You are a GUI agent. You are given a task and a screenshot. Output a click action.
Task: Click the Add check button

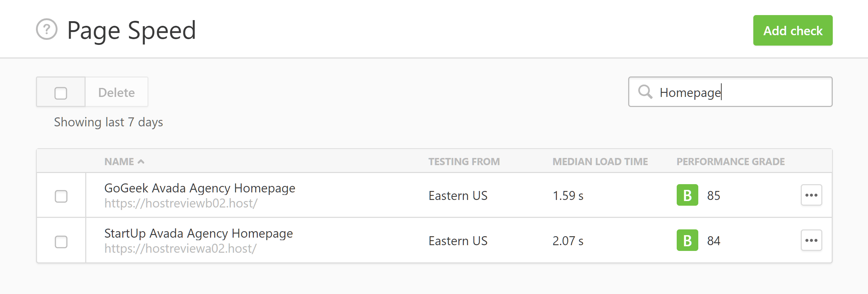point(793,31)
